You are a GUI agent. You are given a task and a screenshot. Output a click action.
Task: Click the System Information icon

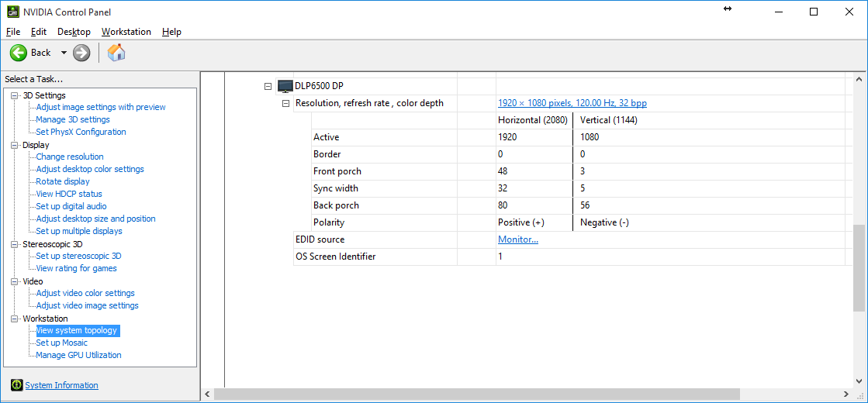pyautogui.click(x=16, y=385)
